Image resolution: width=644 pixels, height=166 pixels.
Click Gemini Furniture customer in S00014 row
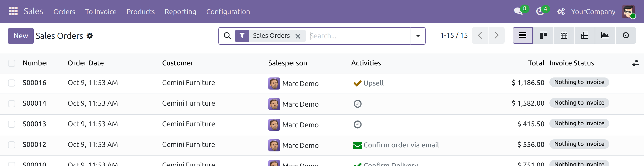point(189,103)
